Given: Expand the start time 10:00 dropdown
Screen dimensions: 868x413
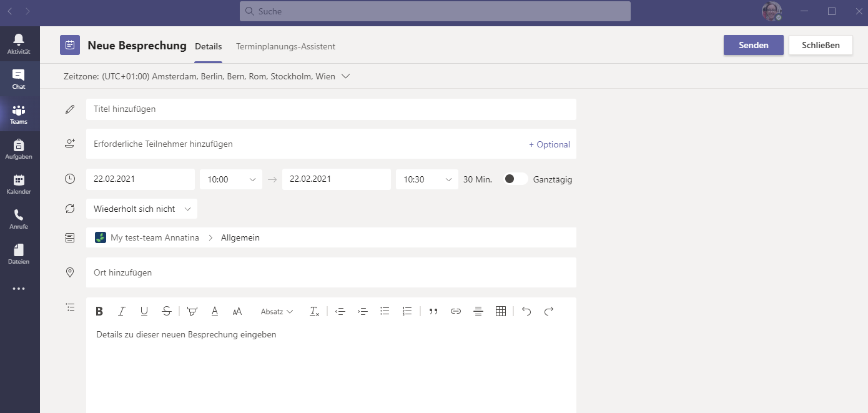Looking at the screenshot, I should coord(231,179).
